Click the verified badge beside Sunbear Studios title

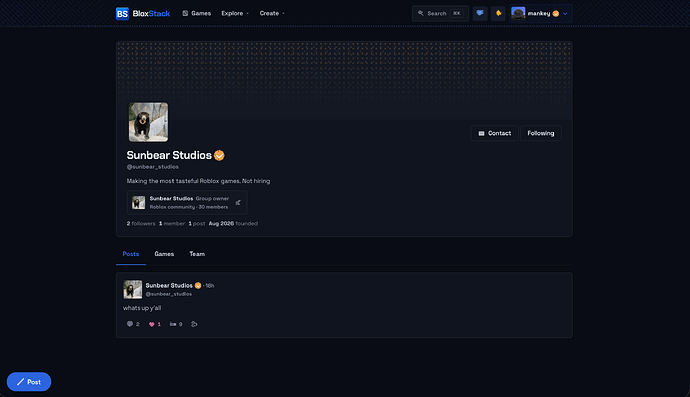point(219,155)
